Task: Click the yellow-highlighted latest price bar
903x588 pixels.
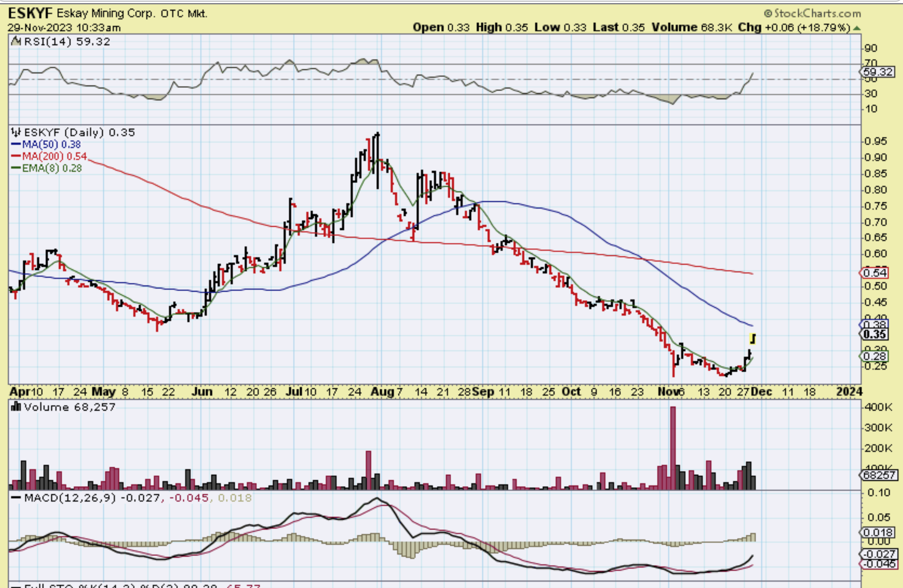Action: 752,338
